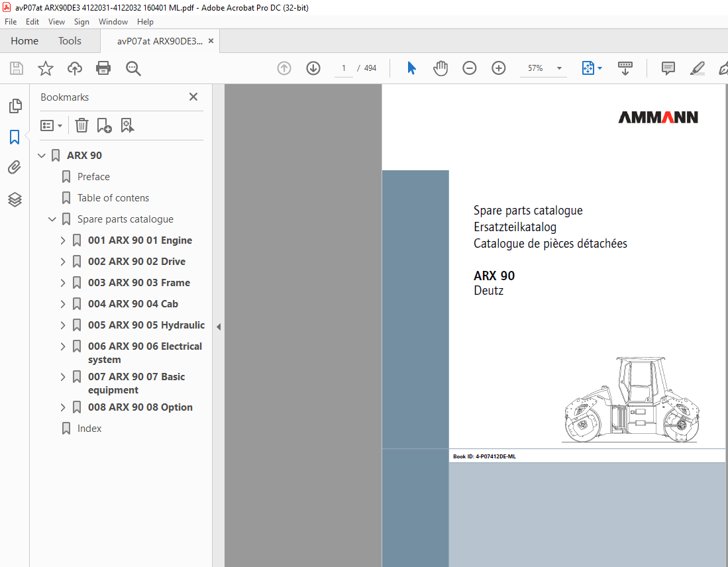Expand the 004 ARX 90 04 Cab bookmark

tap(63, 304)
